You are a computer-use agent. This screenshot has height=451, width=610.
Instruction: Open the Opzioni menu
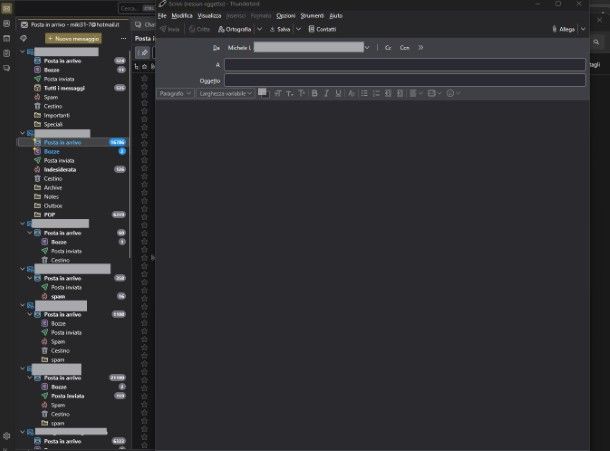[x=285, y=16]
